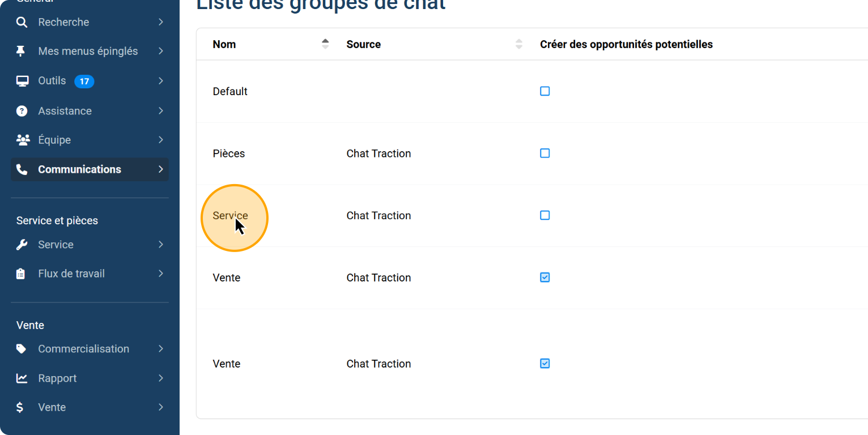This screenshot has height=435, width=868.
Task: Select Flux de travail in the sidebar
Action: [x=71, y=274]
